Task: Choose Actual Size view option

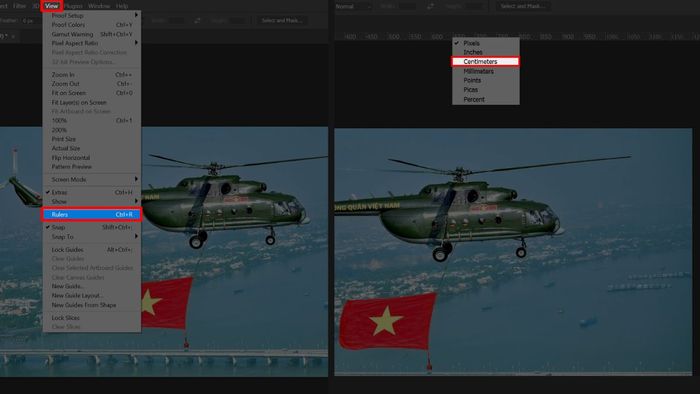Action: [92, 148]
